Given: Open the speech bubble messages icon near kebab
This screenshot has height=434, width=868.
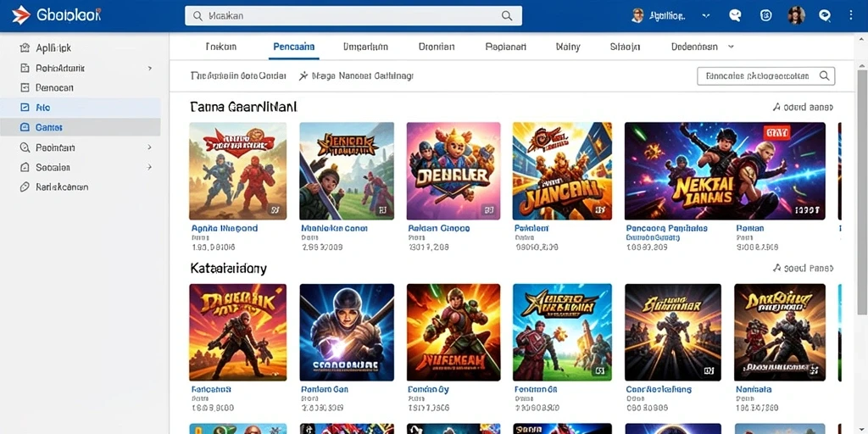Looking at the screenshot, I should coord(825,15).
